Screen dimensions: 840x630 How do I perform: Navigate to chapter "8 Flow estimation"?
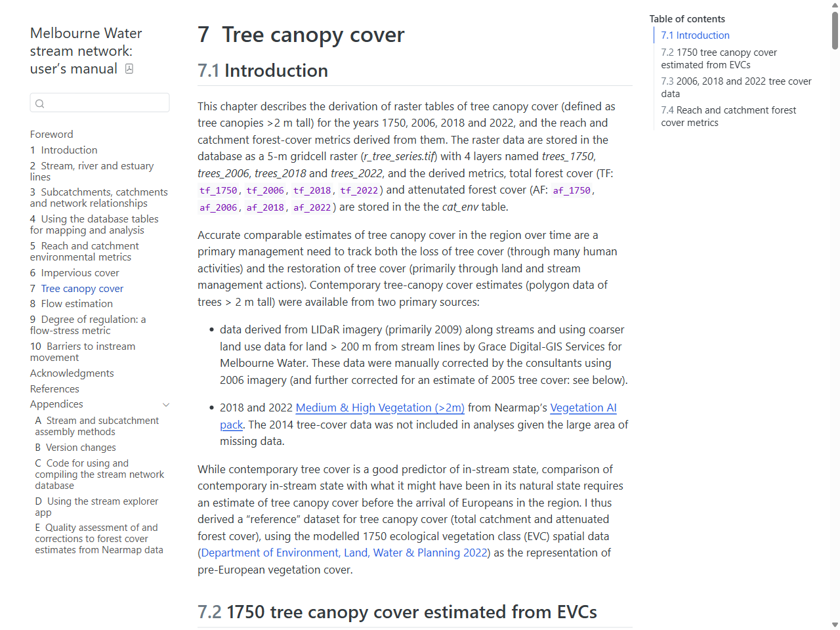[x=71, y=303]
